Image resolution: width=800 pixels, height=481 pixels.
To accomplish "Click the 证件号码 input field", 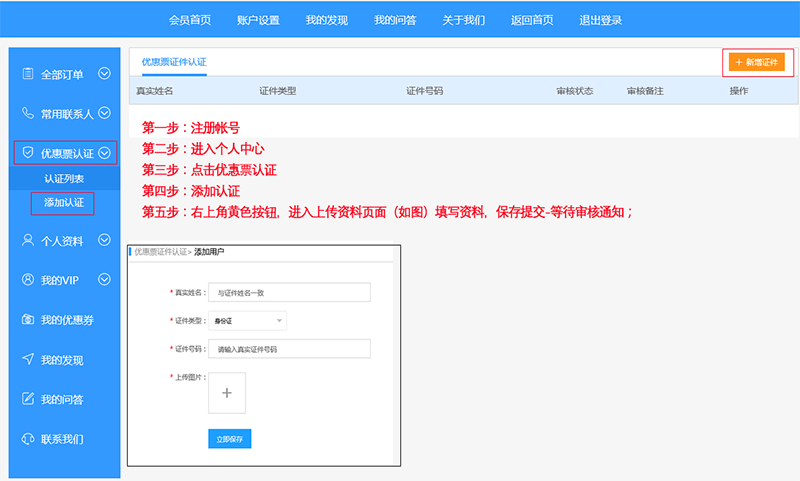I will [x=289, y=349].
